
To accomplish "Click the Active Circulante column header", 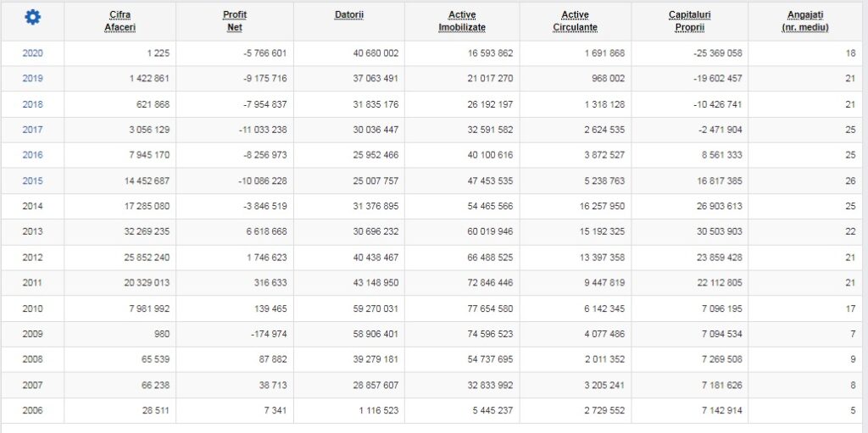I will (576, 21).
